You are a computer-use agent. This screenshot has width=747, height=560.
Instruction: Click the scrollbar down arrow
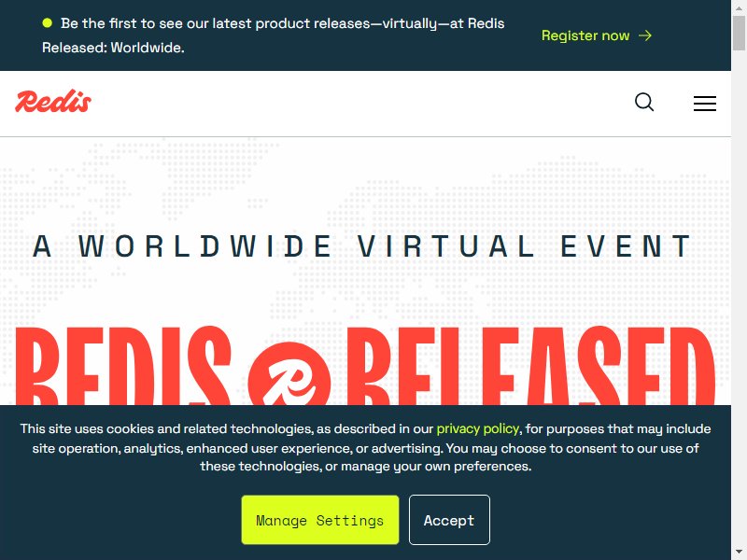pos(739,553)
